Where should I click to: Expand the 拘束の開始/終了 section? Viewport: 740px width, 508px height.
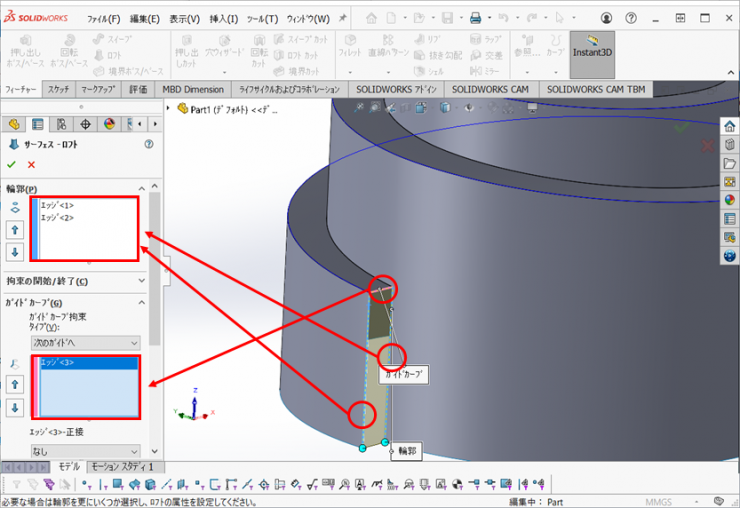coord(141,281)
